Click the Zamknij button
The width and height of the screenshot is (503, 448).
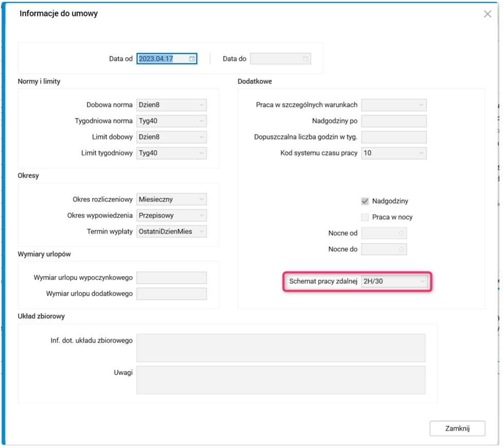click(457, 428)
